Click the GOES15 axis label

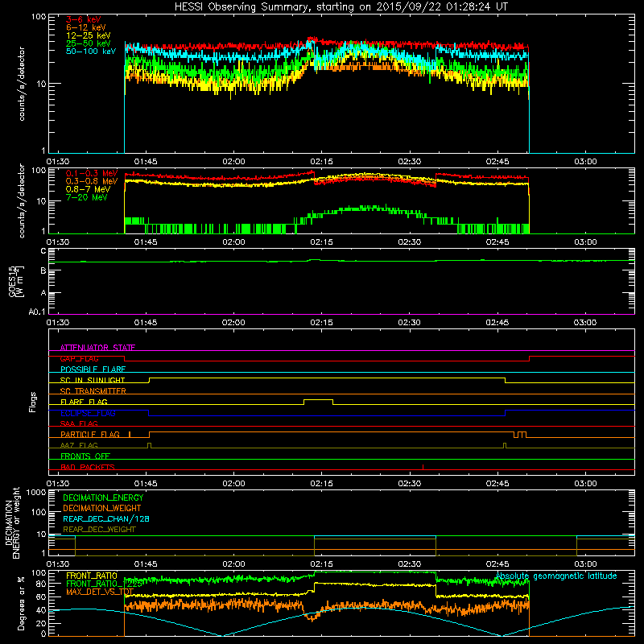click(x=16, y=281)
